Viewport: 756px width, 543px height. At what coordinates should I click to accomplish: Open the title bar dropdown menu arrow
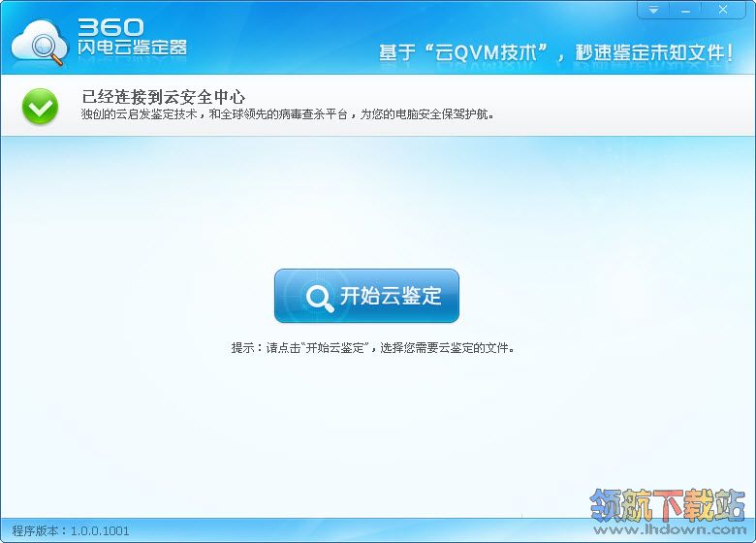(653, 10)
